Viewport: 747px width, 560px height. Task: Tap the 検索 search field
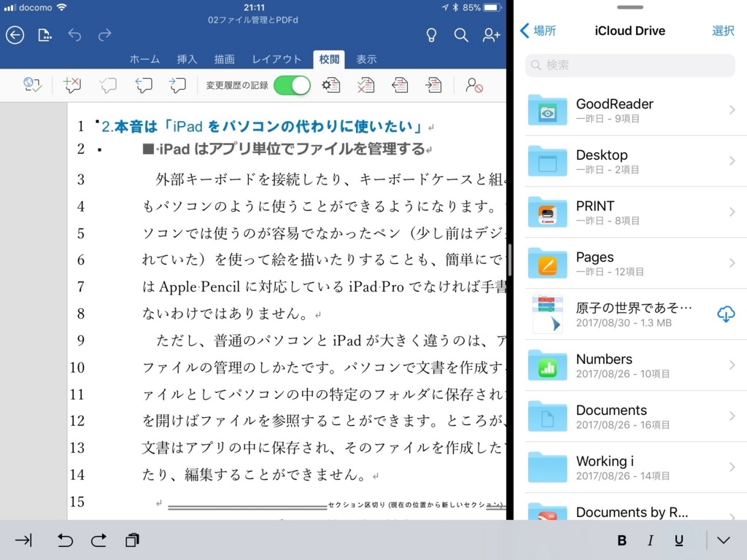(x=630, y=66)
